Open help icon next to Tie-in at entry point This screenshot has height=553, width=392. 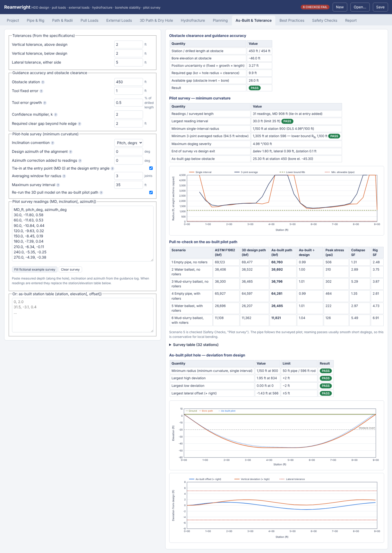[x=113, y=168]
